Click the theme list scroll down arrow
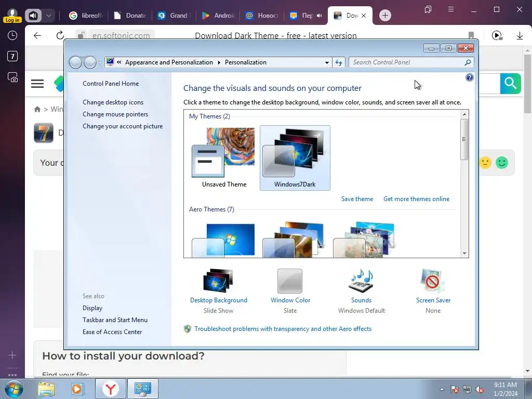The width and height of the screenshot is (532, 399). [x=464, y=254]
